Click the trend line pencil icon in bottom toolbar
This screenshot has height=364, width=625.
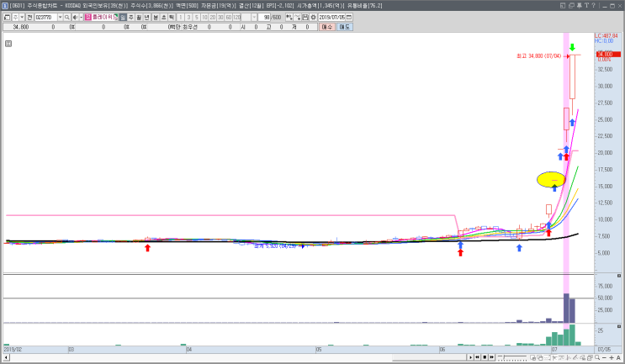(575, 357)
